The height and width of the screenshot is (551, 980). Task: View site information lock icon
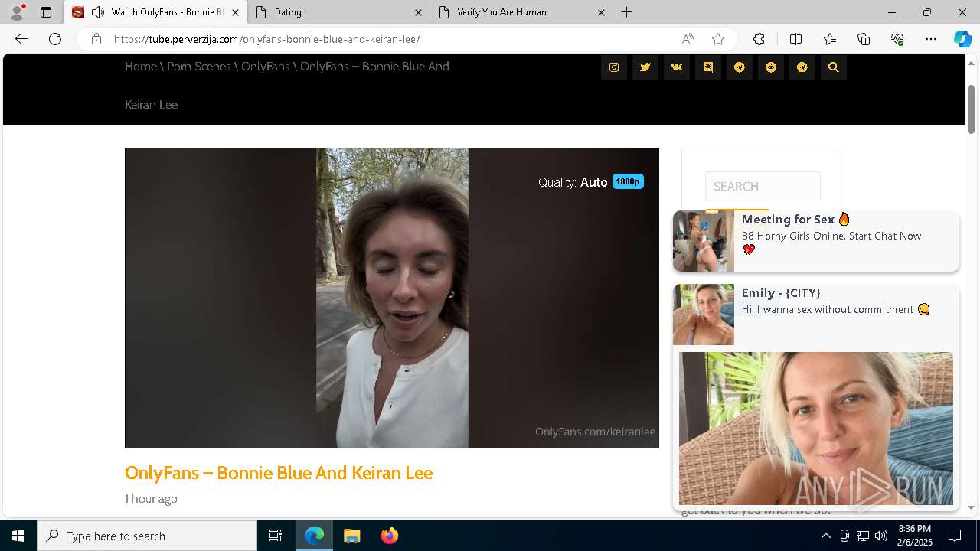click(96, 39)
